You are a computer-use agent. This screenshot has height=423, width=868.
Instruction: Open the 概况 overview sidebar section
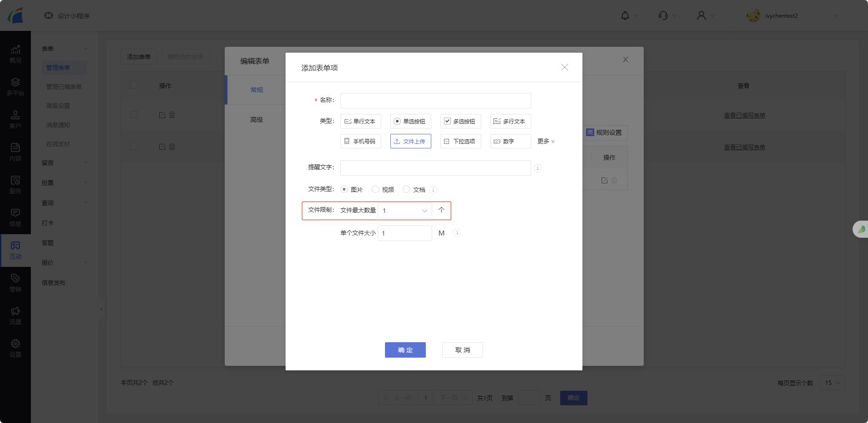point(15,54)
